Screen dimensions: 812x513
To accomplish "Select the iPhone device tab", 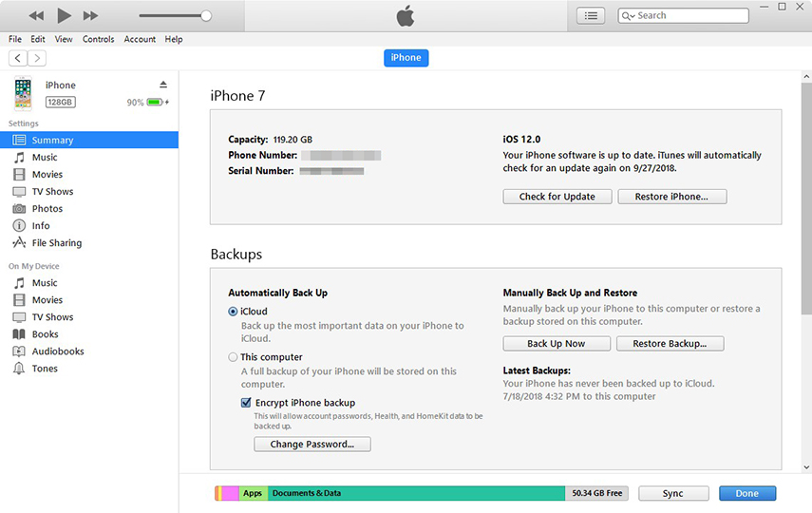I will tap(406, 58).
